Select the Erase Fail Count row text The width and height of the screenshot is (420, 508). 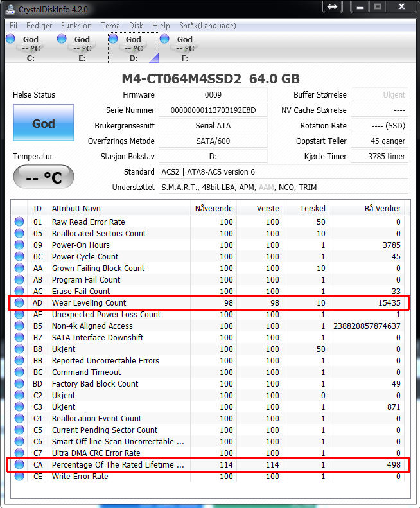point(81,292)
